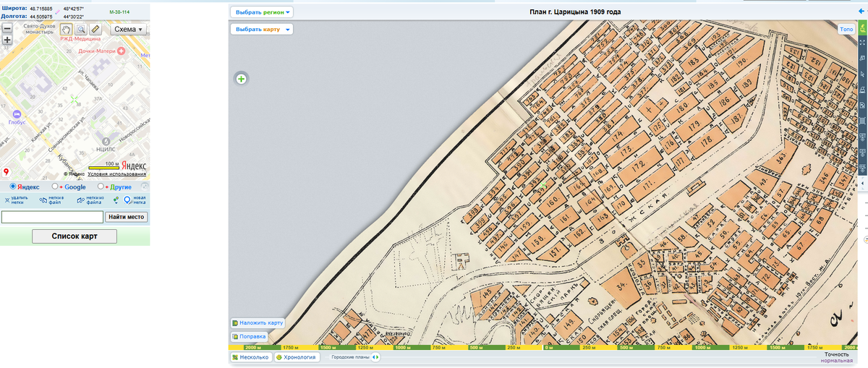Switch to the Топо layer

pyautogui.click(x=846, y=29)
